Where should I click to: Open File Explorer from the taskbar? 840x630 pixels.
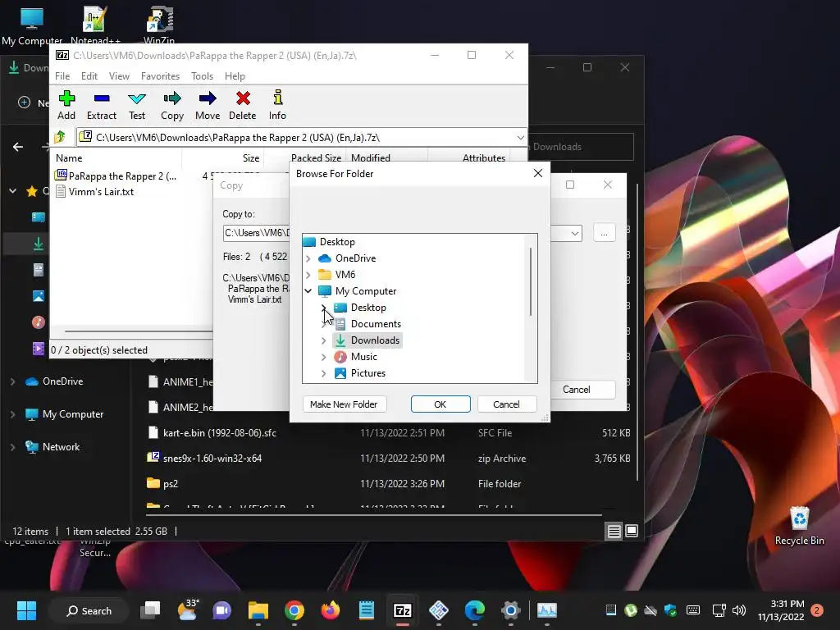(258, 610)
